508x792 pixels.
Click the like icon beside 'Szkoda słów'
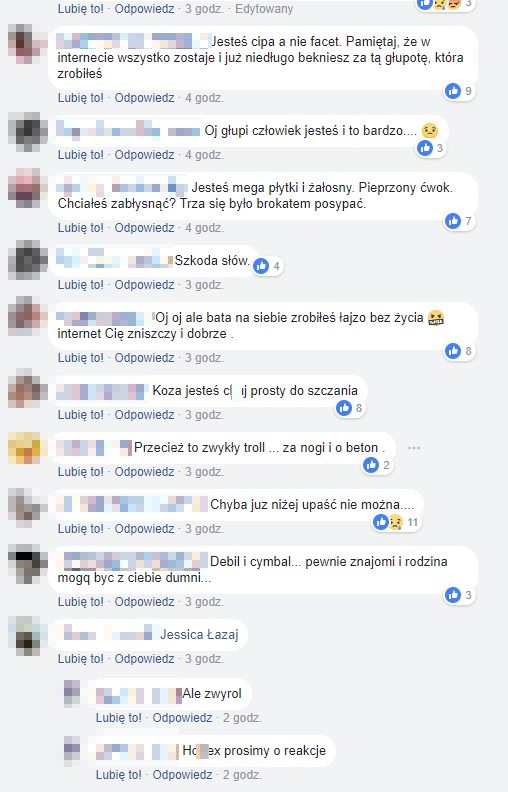coord(261,266)
